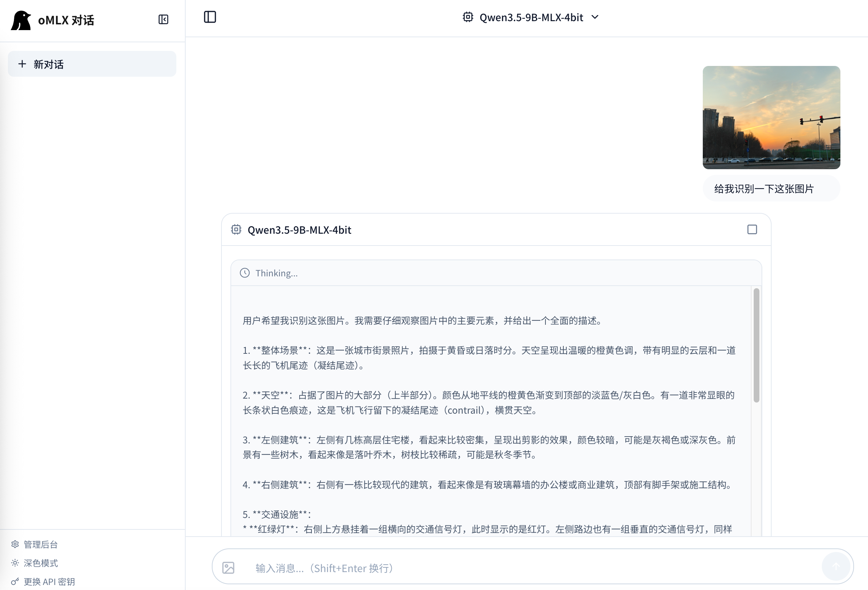Click the panel toggle icon in chat header

(x=210, y=17)
